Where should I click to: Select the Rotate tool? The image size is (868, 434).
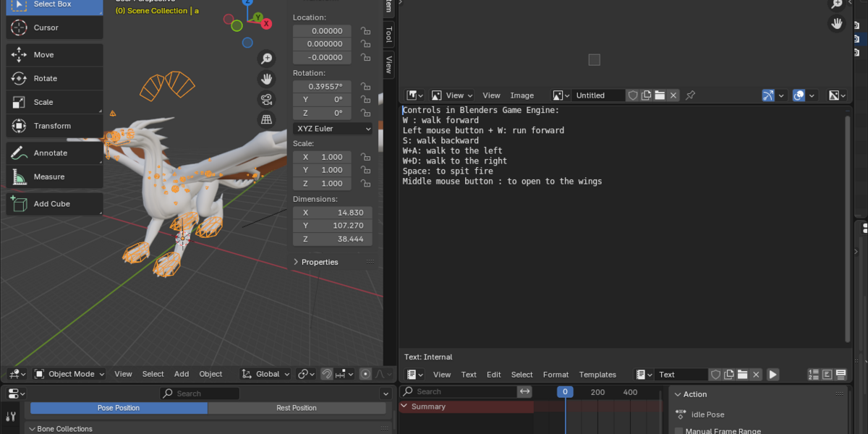pyautogui.click(x=54, y=78)
